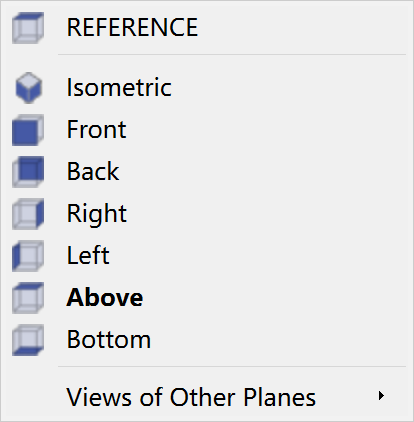This screenshot has width=414, height=422.
Task: Click the Bottom view cube icon
Action: pyautogui.click(x=28, y=340)
